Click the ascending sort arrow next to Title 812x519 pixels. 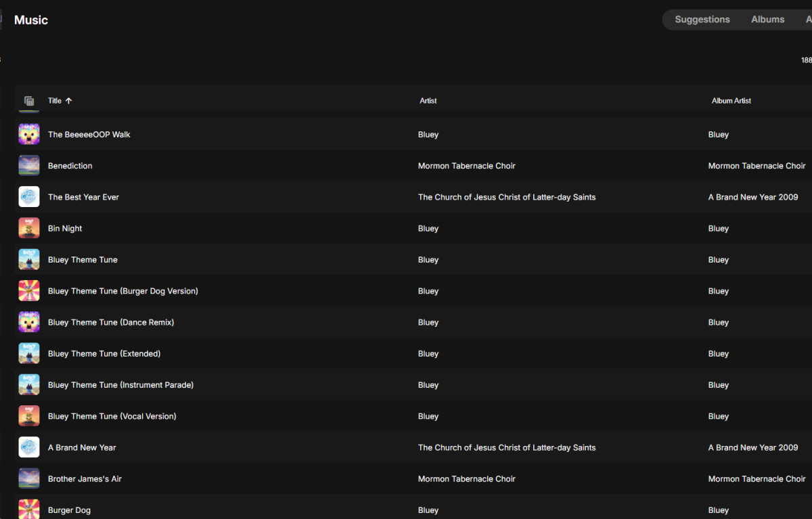[70, 100]
